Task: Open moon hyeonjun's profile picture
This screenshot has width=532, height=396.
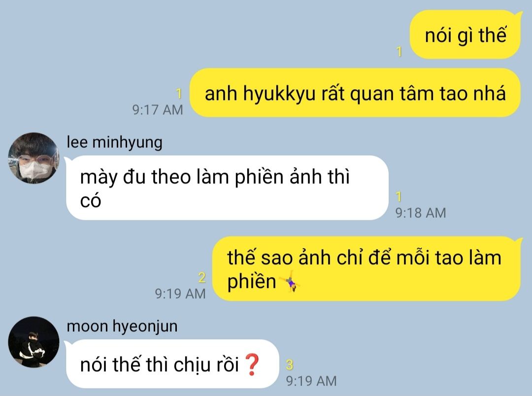Action: coord(33,342)
